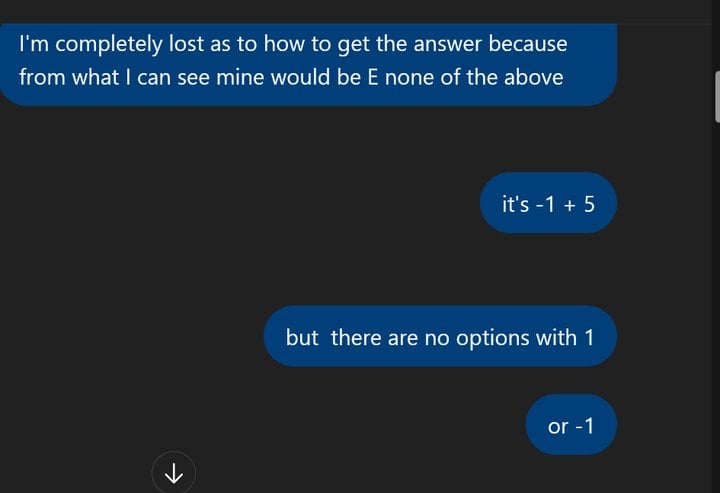This screenshot has height=493, width=720.
Task: Click the vertical scrollbar thumb
Action: 716,95
